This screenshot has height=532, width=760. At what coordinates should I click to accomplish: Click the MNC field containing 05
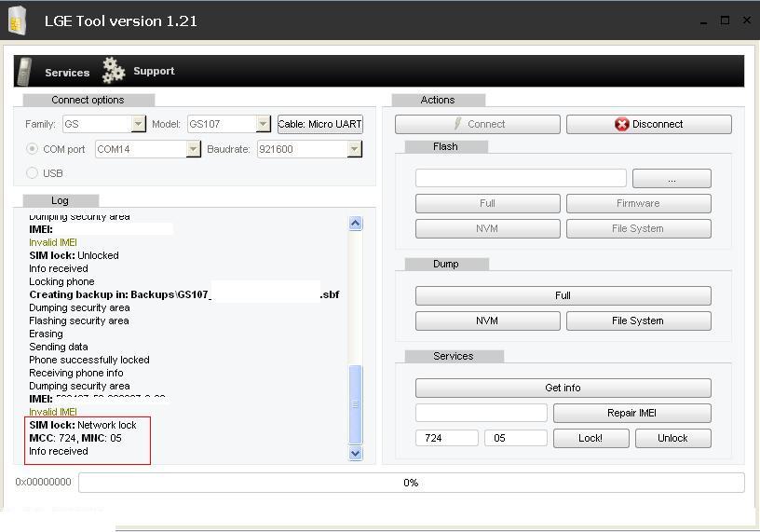[516, 438]
